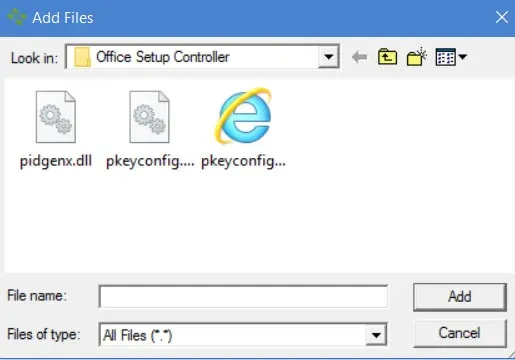Open the Look in folder dropdown
Viewport: 515px width, 360px height.
[329, 57]
